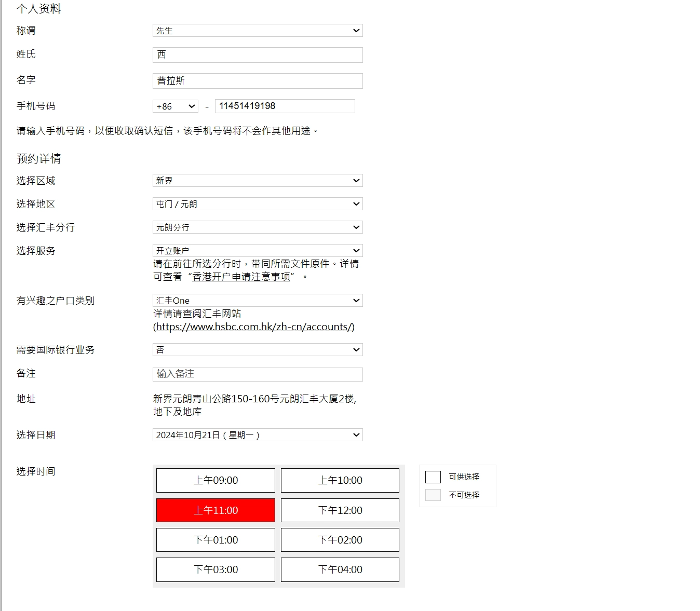Image resolution: width=700 pixels, height=611 pixels.
Task: Open the 选择日期 date dropdown
Action: point(258,435)
